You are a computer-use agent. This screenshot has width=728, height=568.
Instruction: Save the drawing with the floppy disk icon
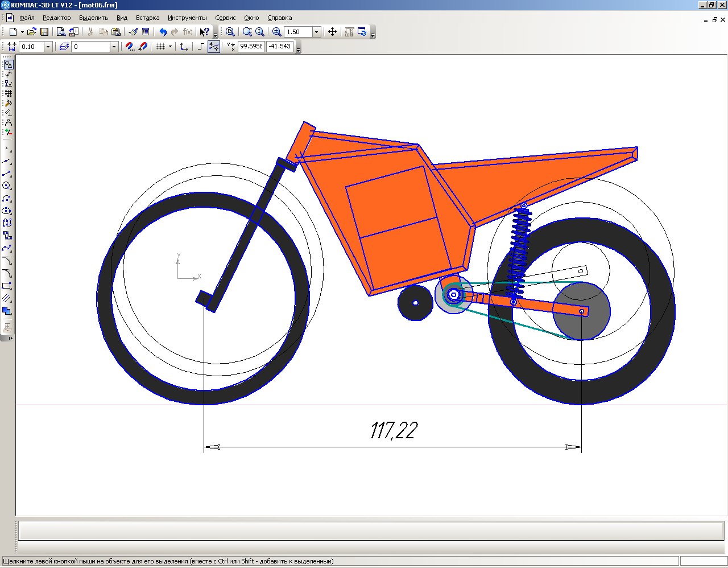coord(44,32)
